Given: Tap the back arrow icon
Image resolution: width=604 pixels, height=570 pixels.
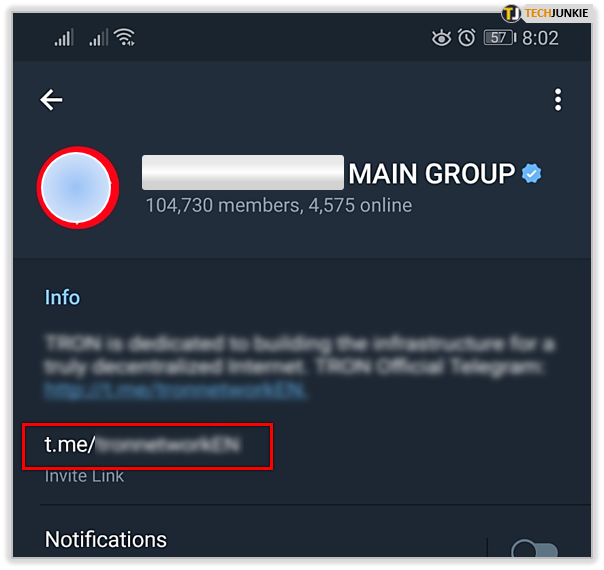Looking at the screenshot, I should (x=51, y=100).
